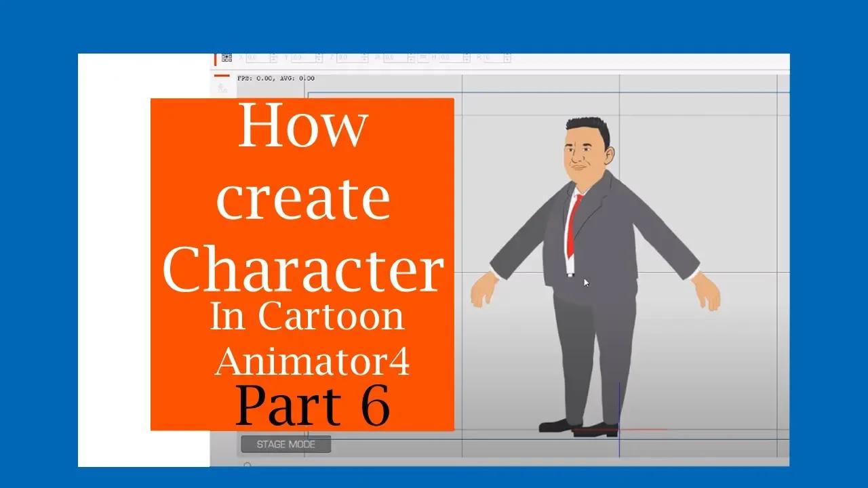The width and height of the screenshot is (868, 488).
Task: Click inside the H height input field
Action: pyautogui.click(x=451, y=58)
